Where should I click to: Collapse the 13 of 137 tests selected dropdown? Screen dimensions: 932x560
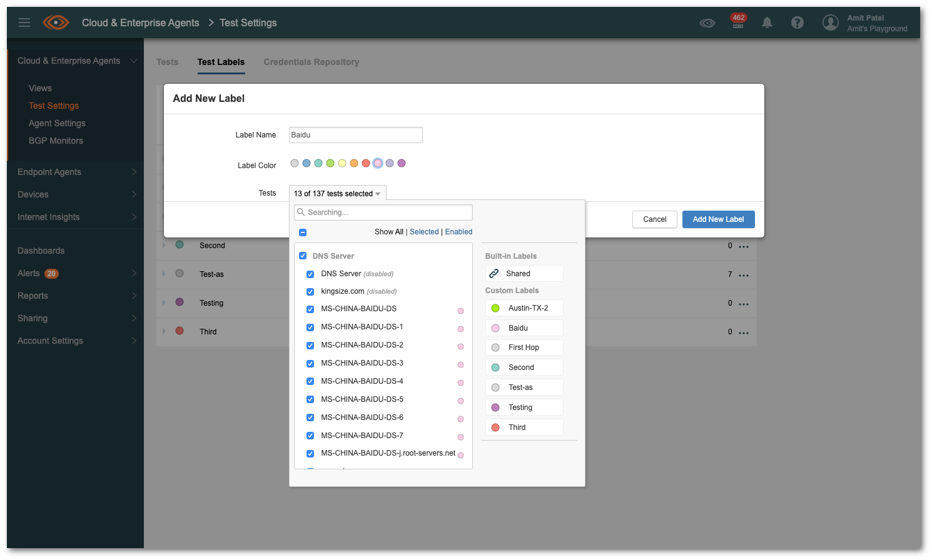pos(337,194)
